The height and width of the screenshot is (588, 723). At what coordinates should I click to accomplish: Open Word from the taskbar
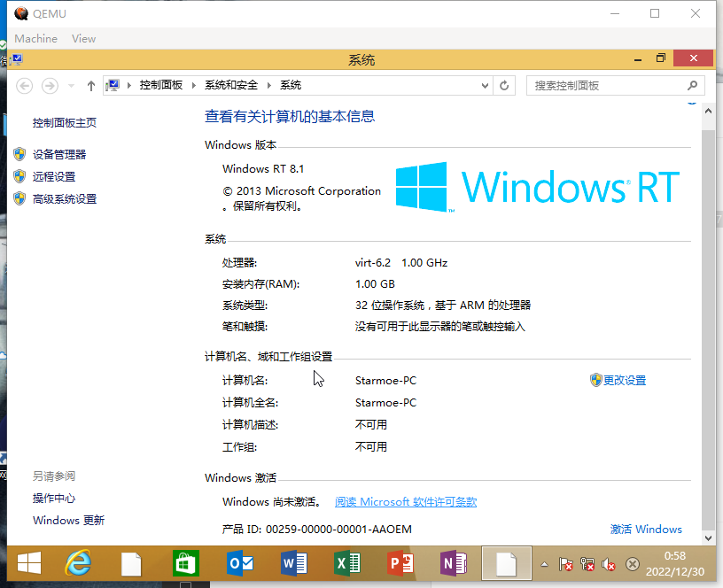pos(294,563)
